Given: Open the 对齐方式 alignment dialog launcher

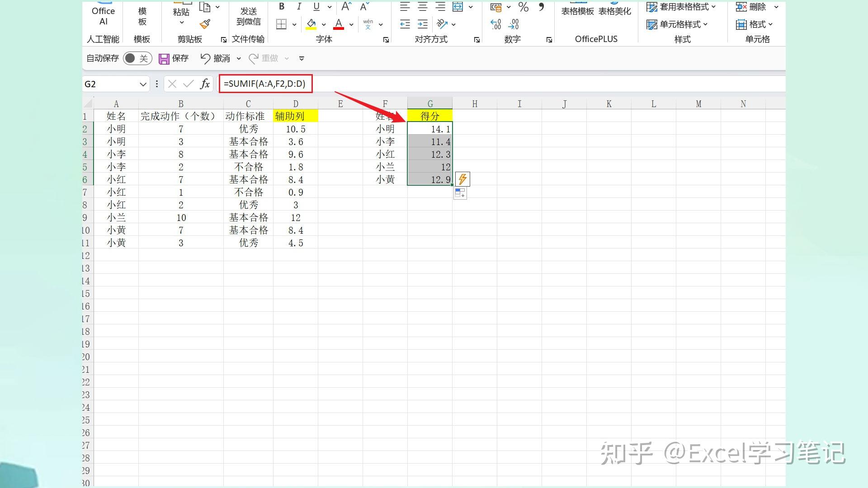Looking at the screenshot, I should 477,40.
